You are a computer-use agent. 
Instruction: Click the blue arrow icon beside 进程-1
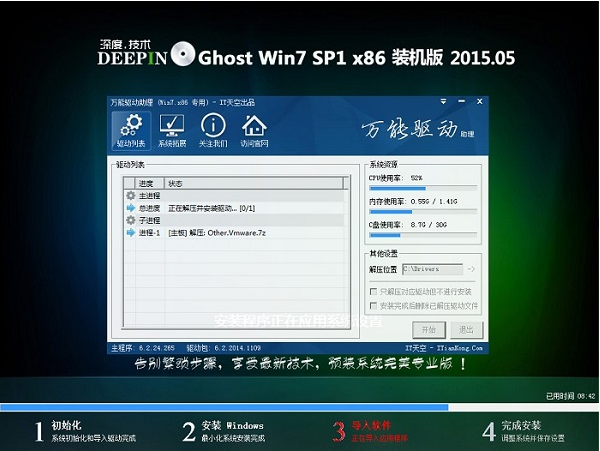point(131,233)
